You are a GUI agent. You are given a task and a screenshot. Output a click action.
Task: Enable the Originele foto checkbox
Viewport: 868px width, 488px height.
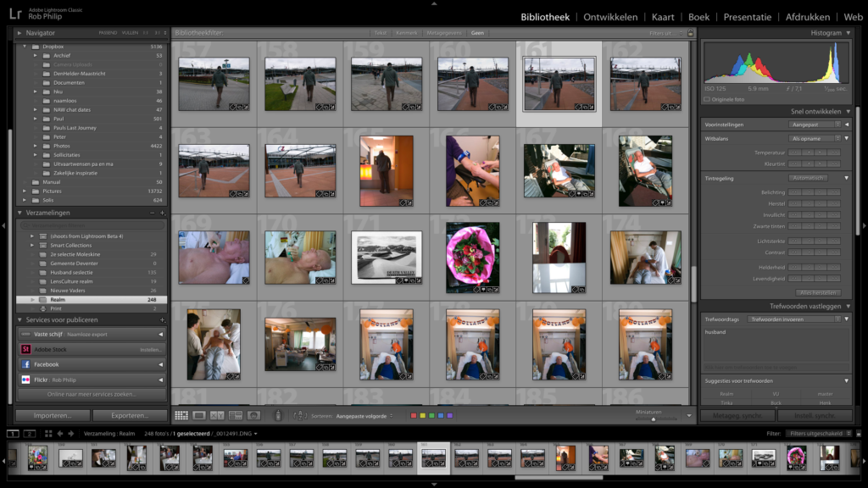click(707, 100)
